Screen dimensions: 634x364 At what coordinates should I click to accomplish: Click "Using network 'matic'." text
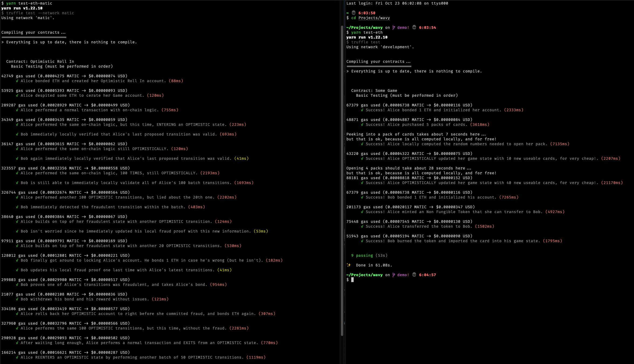tap(28, 18)
